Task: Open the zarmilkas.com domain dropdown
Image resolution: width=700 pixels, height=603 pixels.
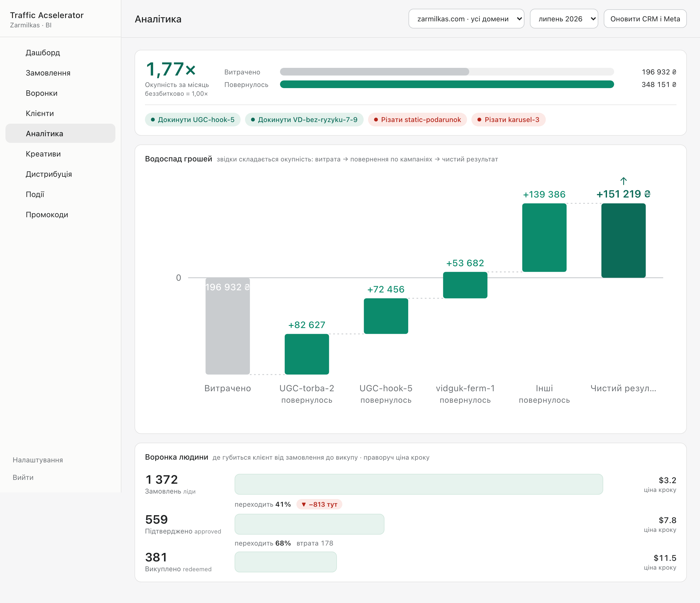Action: click(466, 19)
